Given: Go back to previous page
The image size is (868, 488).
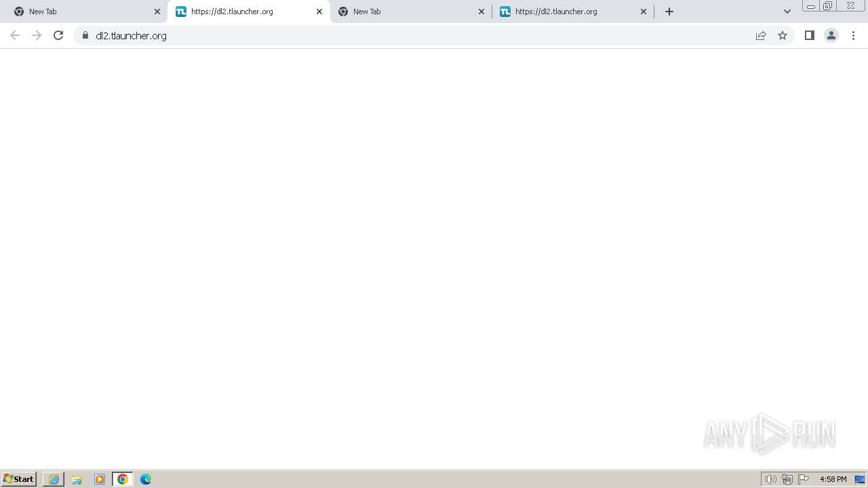Looking at the screenshot, I should 15,35.
